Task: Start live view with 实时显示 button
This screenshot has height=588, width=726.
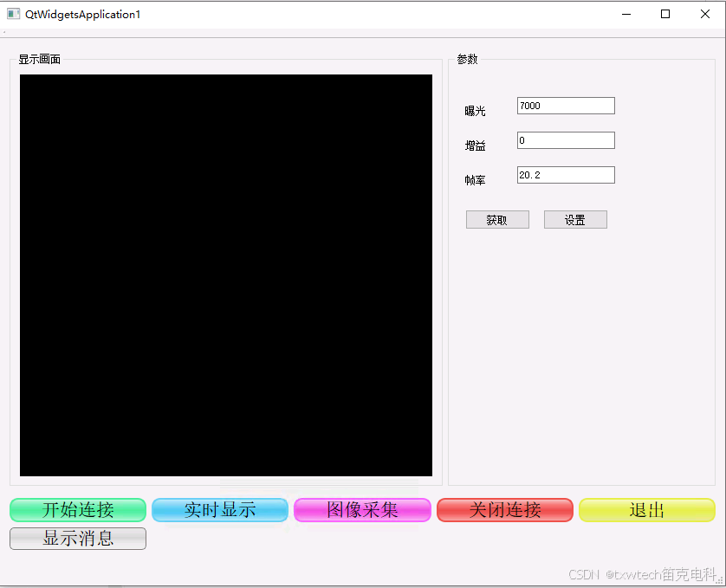Action: [x=220, y=510]
